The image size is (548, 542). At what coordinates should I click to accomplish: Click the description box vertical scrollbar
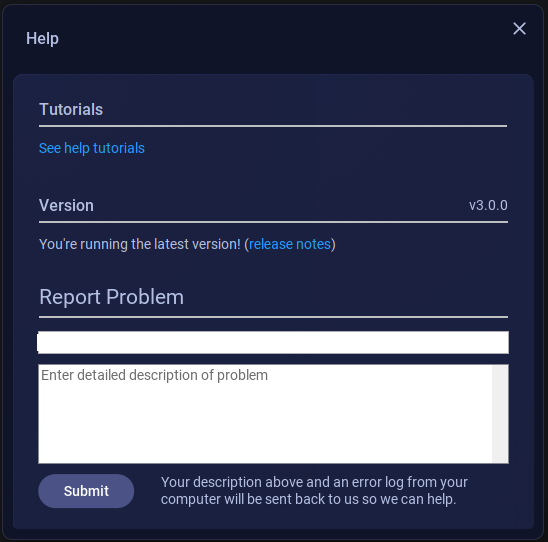pyautogui.click(x=500, y=414)
